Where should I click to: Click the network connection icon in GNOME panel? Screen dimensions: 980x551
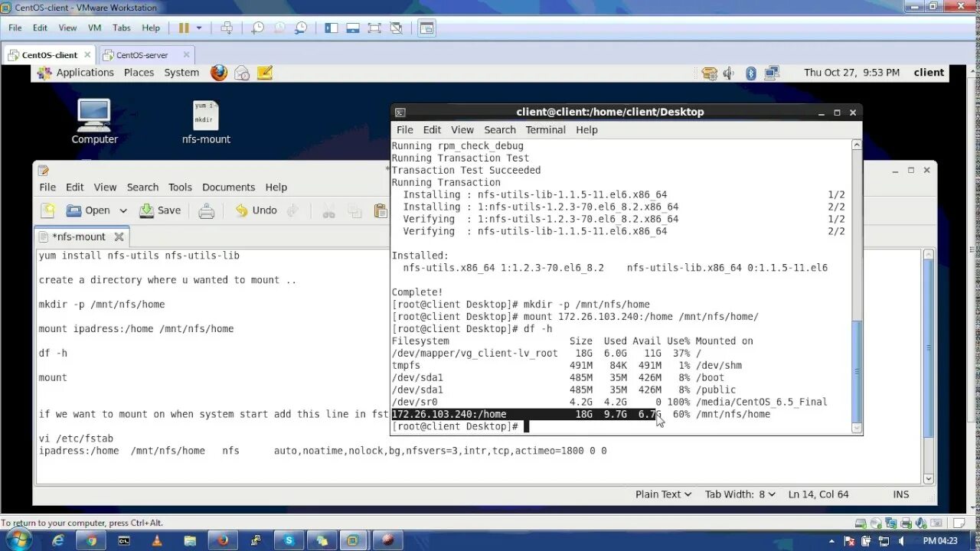[772, 73]
